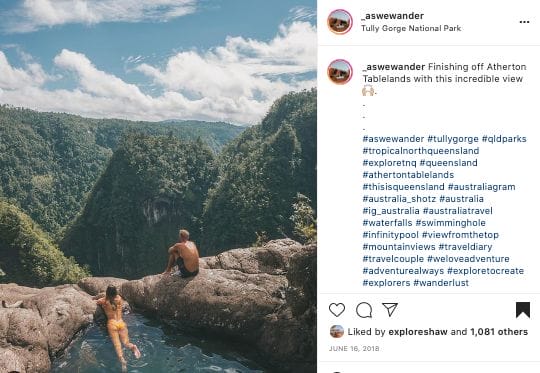The width and height of the screenshot is (540, 373).
Task: Open the #qldparks hashtag
Action: tap(504, 139)
